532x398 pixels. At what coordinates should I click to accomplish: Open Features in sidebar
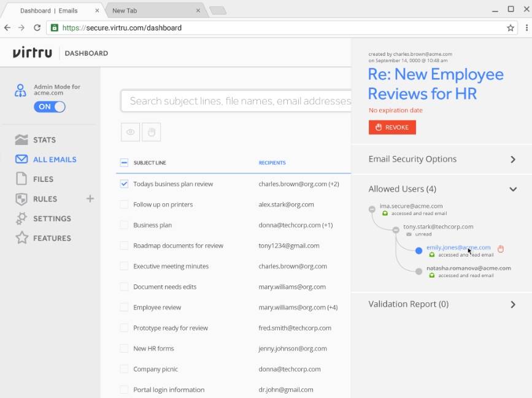coord(52,238)
